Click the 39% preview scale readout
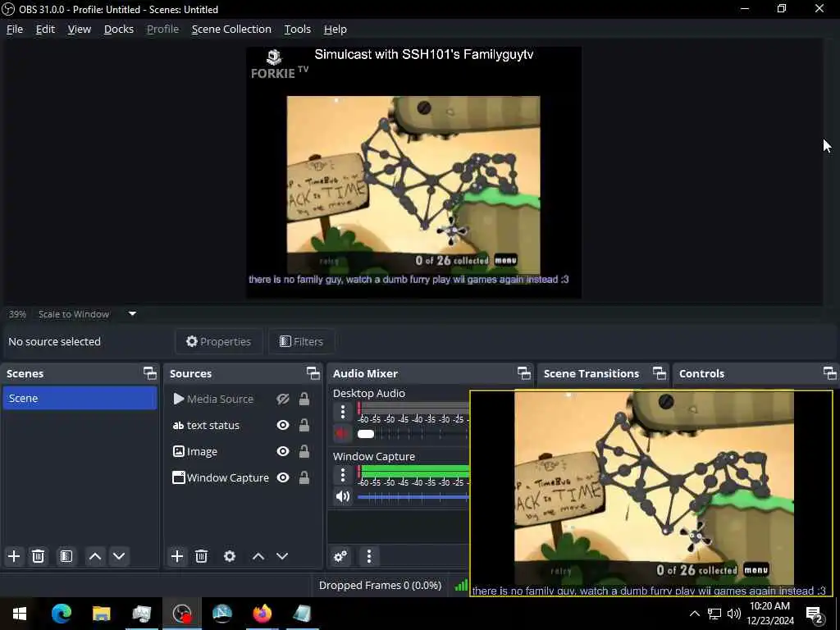The image size is (840, 630). 17,314
